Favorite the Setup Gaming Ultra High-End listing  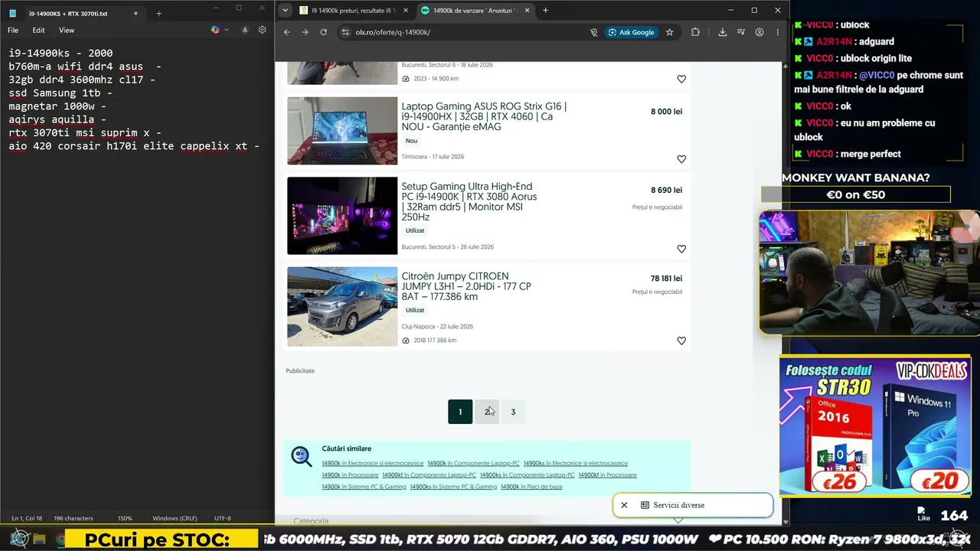click(x=681, y=249)
